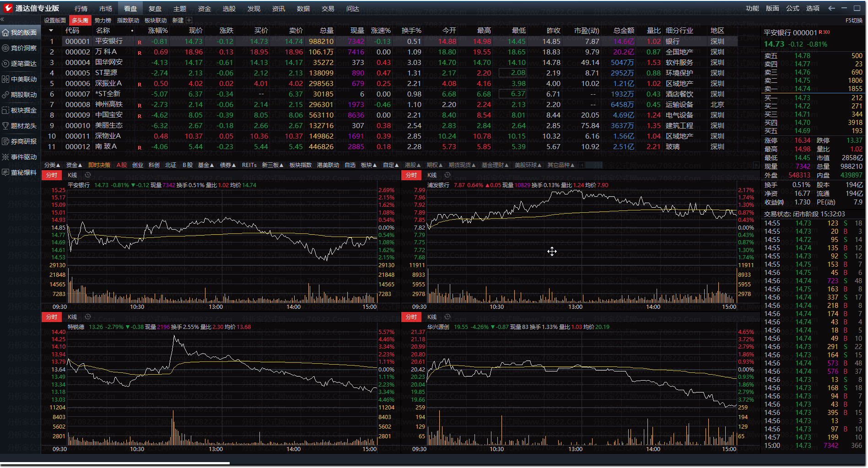Switch to the 板块联动 layout tab

(x=156, y=21)
